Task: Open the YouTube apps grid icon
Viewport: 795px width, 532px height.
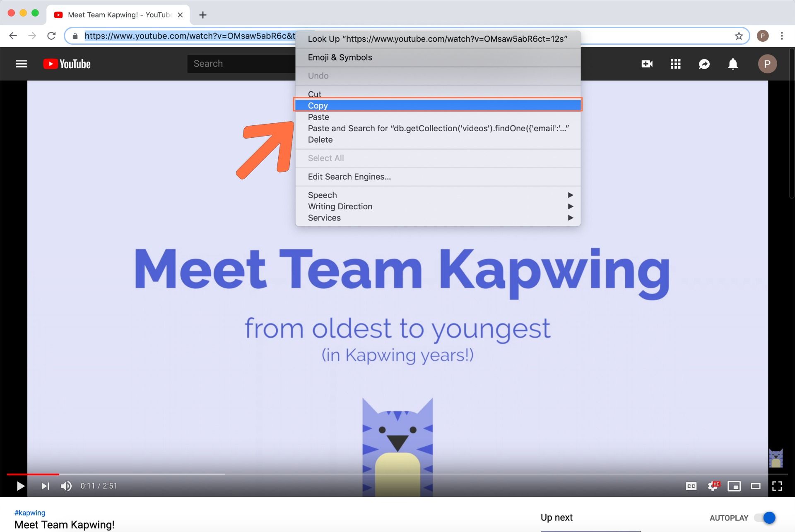Action: click(x=675, y=64)
